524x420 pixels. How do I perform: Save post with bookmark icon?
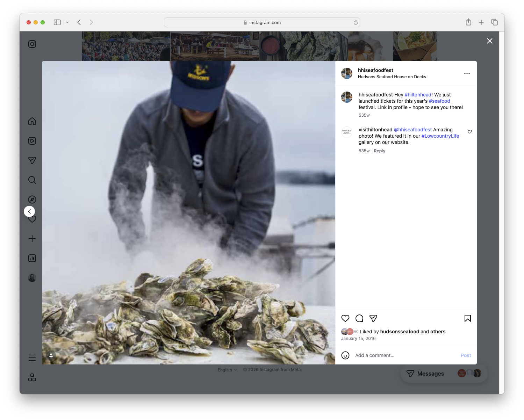(x=468, y=318)
